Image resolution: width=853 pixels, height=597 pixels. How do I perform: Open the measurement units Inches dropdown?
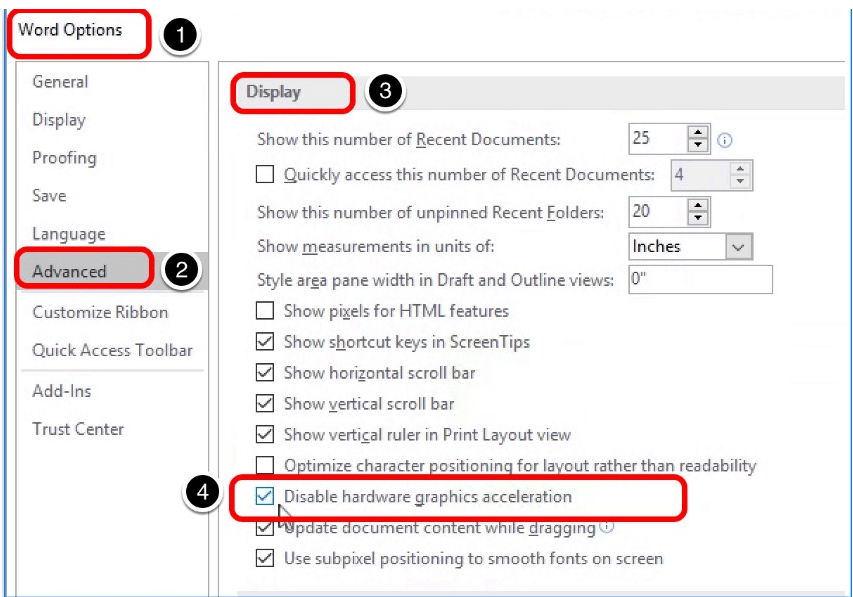[738, 246]
